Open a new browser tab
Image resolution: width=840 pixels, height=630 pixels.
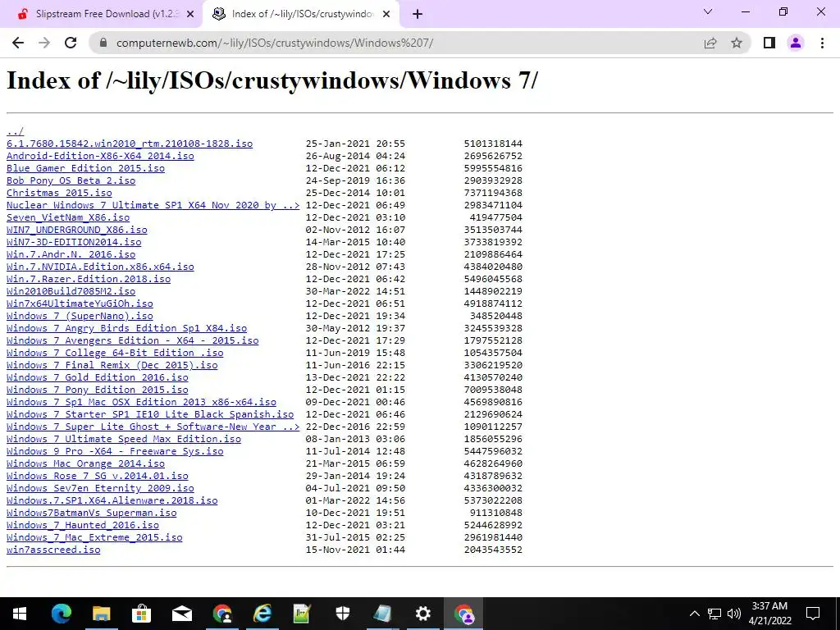pyautogui.click(x=418, y=14)
